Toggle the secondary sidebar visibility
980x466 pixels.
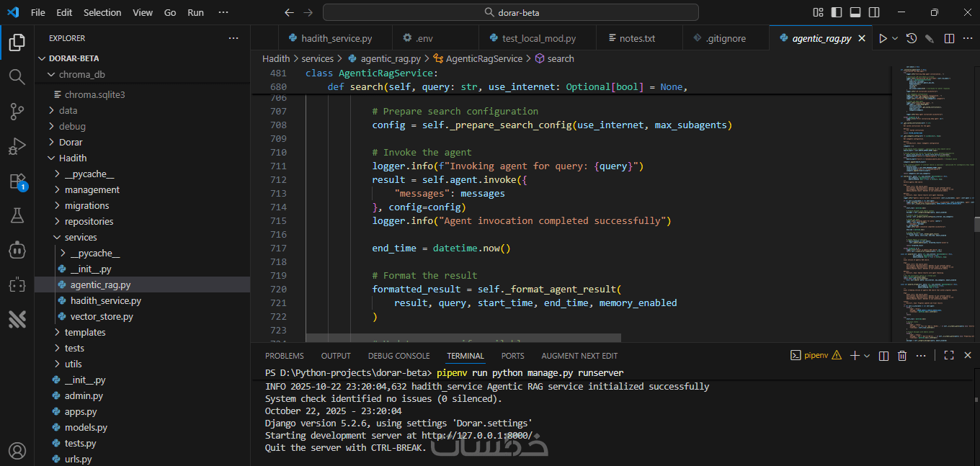pos(874,12)
